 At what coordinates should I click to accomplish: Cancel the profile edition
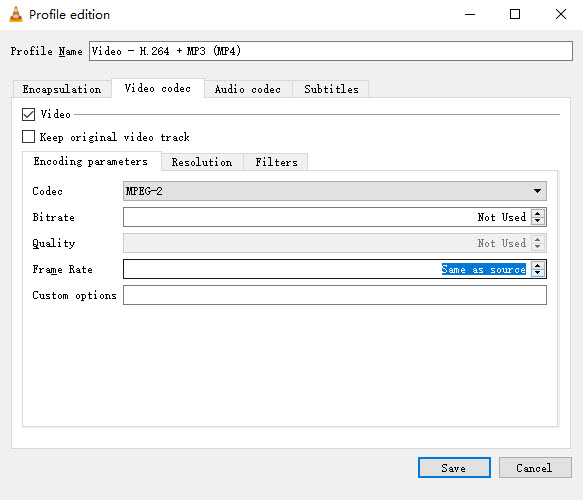pyautogui.click(x=535, y=468)
